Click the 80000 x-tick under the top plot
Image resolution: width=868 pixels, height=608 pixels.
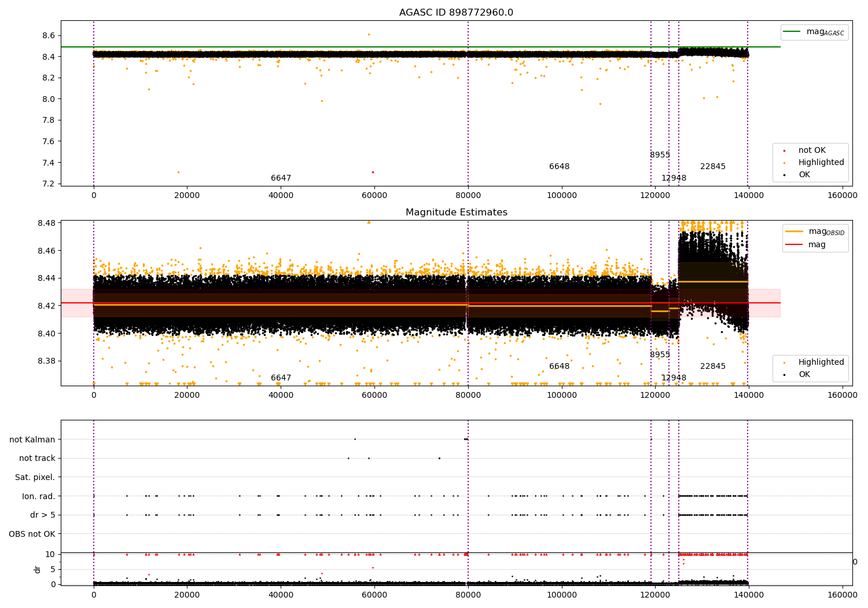(468, 195)
